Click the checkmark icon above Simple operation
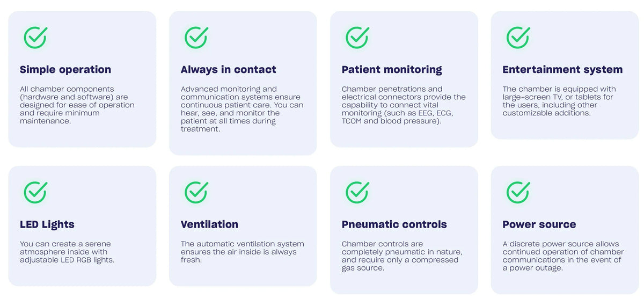This screenshot has height=299, width=644. (x=35, y=38)
